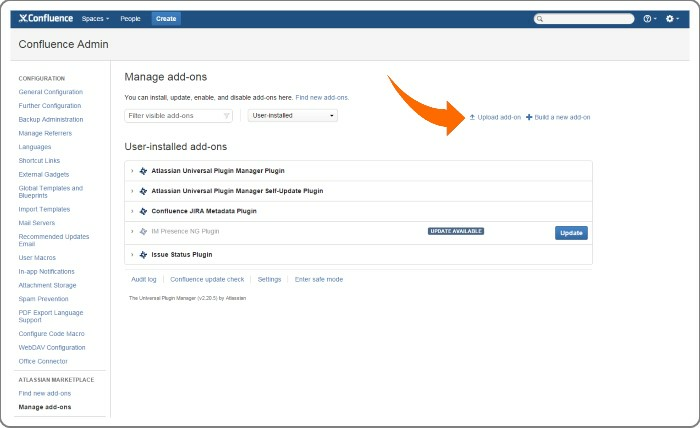The width and height of the screenshot is (700, 428).
Task: Click the Confluence logo
Action: pyautogui.click(x=46, y=18)
